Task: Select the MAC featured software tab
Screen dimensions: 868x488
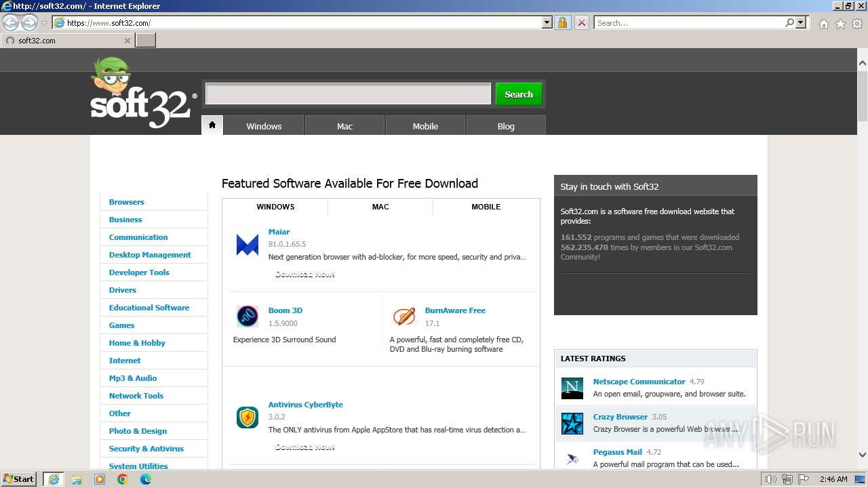Action: pos(380,207)
